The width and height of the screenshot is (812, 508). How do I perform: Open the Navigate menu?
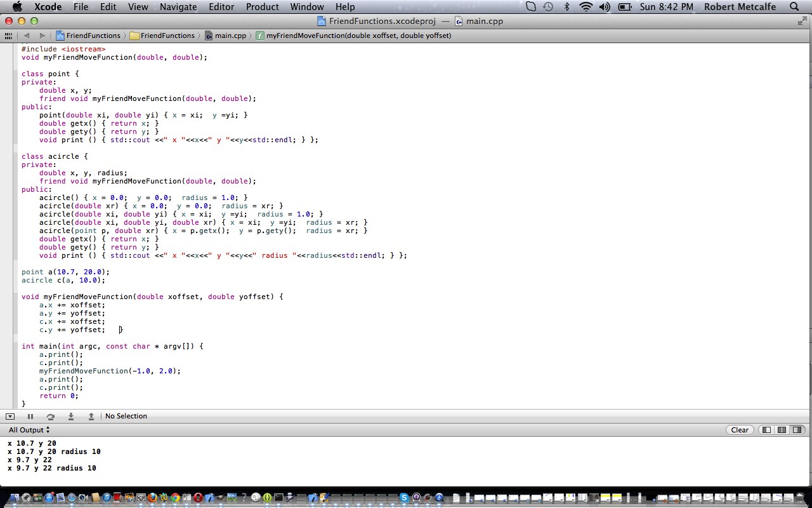178,7
